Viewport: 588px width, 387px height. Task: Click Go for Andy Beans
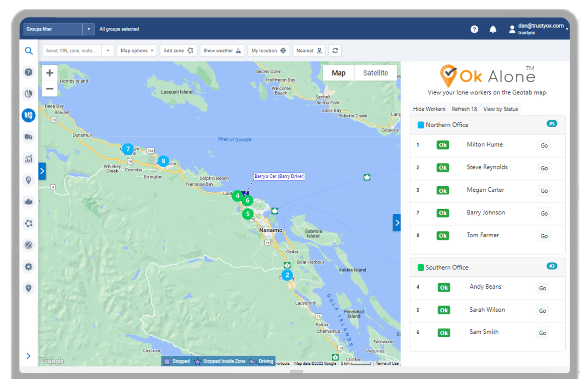(542, 288)
